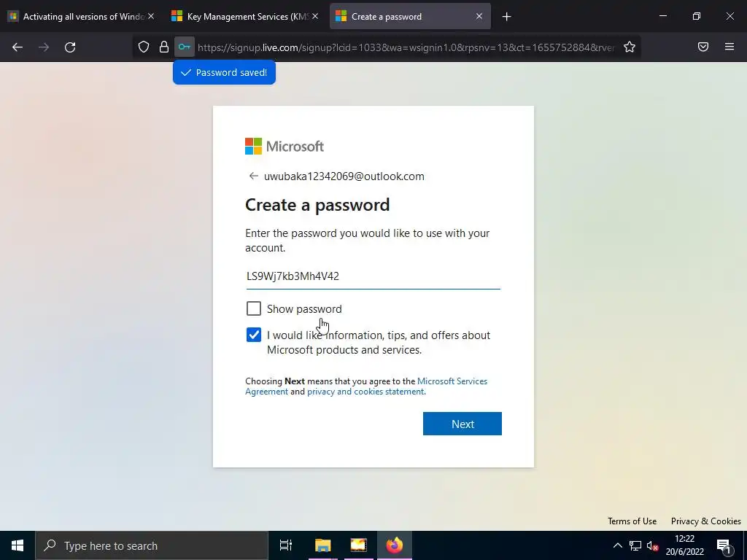Open File Explorer from the taskbar
This screenshot has height=560, width=747.
coord(322,545)
